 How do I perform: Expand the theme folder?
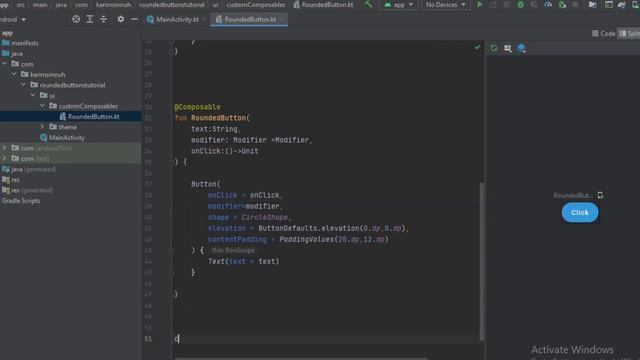(x=42, y=127)
